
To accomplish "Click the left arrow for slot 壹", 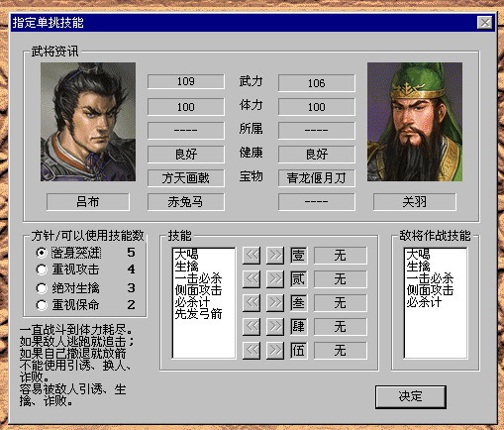I will point(252,255).
